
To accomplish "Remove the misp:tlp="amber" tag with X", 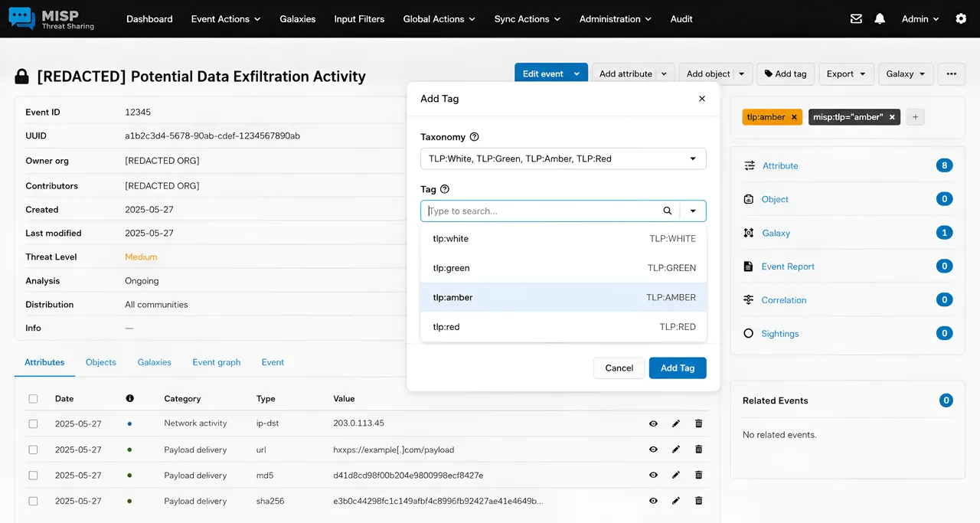I will [x=892, y=117].
